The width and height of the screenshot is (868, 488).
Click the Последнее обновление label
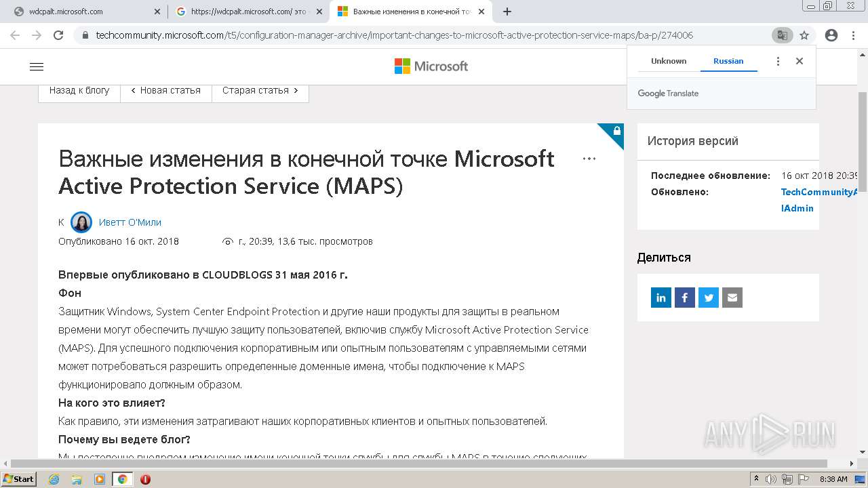pyautogui.click(x=711, y=176)
